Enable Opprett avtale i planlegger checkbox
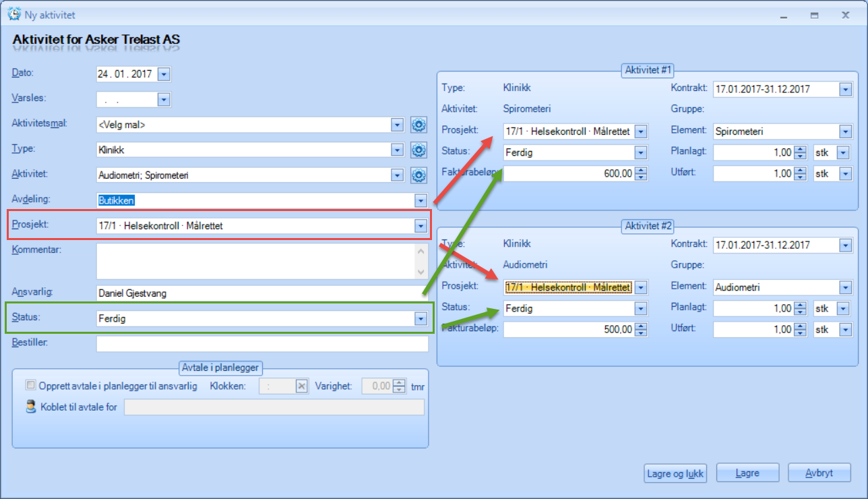The image size is (868, 499). pos(30,386)
